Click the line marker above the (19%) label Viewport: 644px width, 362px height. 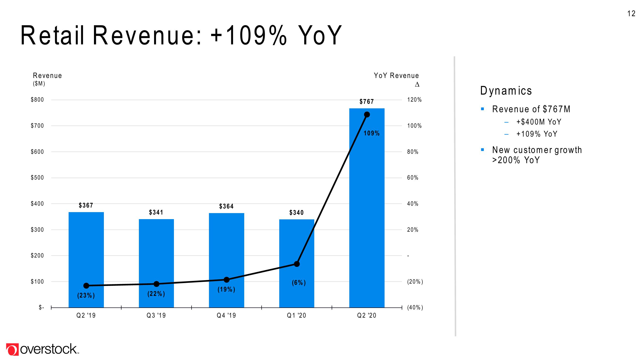227,279
